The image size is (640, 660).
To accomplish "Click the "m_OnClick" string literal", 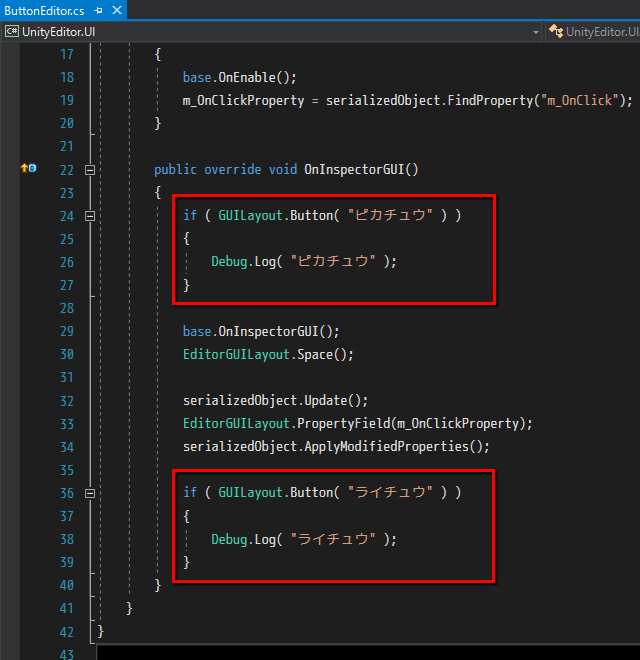I will 580,101.
